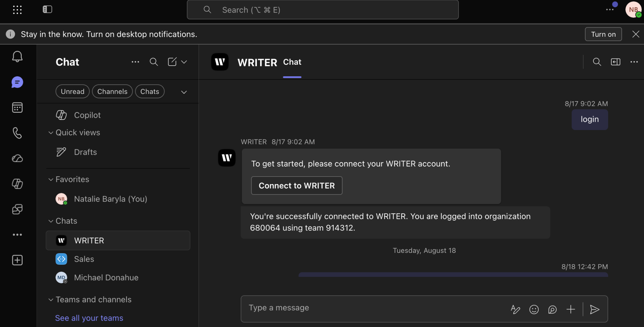Open the Calendar app

(x=17, y=108)
